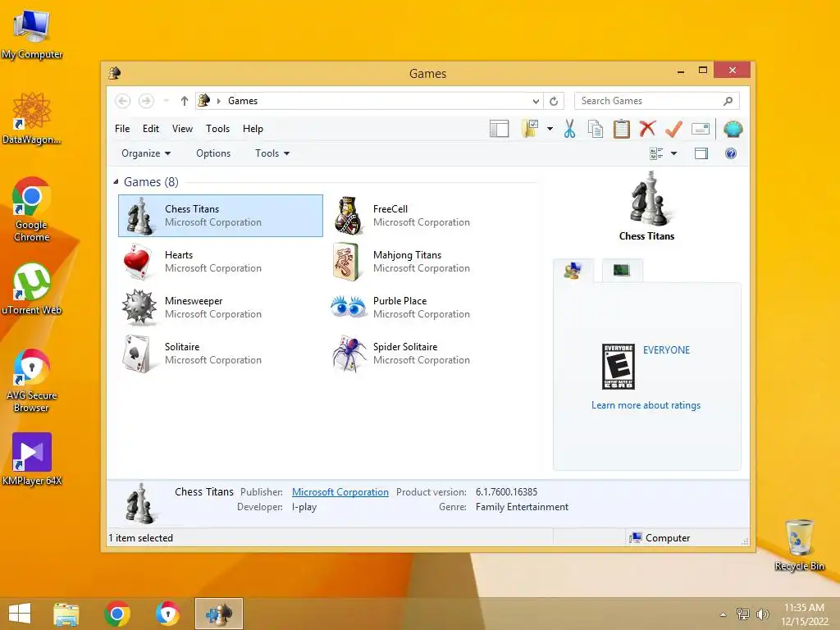Toggle the preview pane button
This screenshot has height=630, width=840.
(701, 153)
